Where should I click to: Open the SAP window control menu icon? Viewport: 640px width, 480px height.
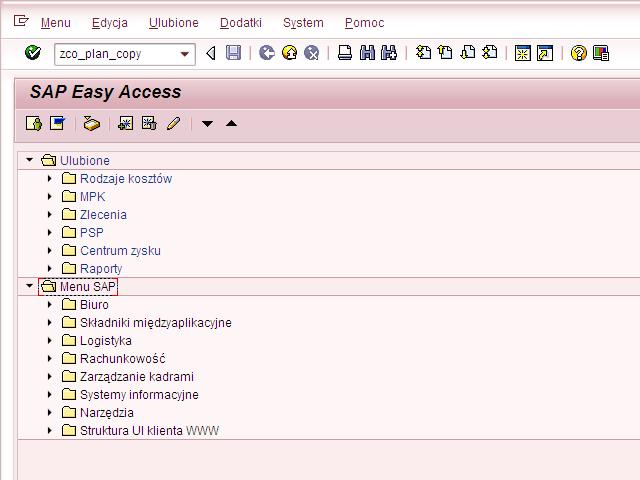point(21,20)
